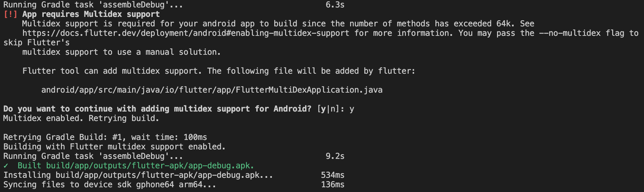Click the 136ms syncing time

332,185
